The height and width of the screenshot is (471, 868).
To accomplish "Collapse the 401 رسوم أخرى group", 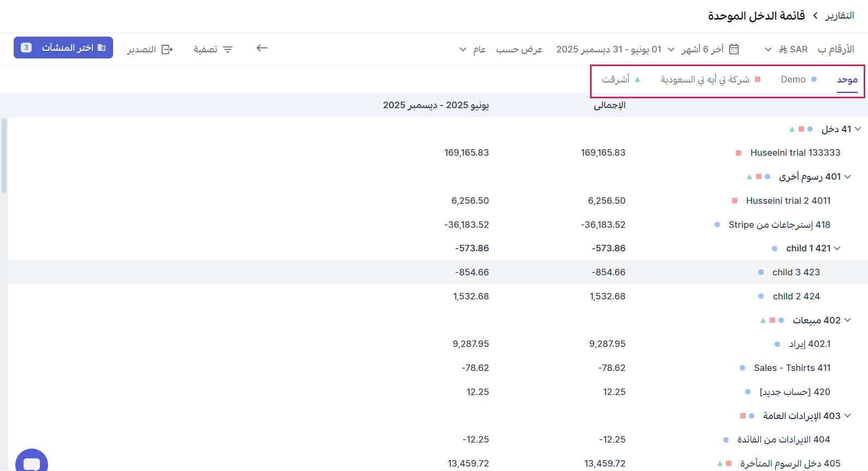I will (x=848, y=176).
